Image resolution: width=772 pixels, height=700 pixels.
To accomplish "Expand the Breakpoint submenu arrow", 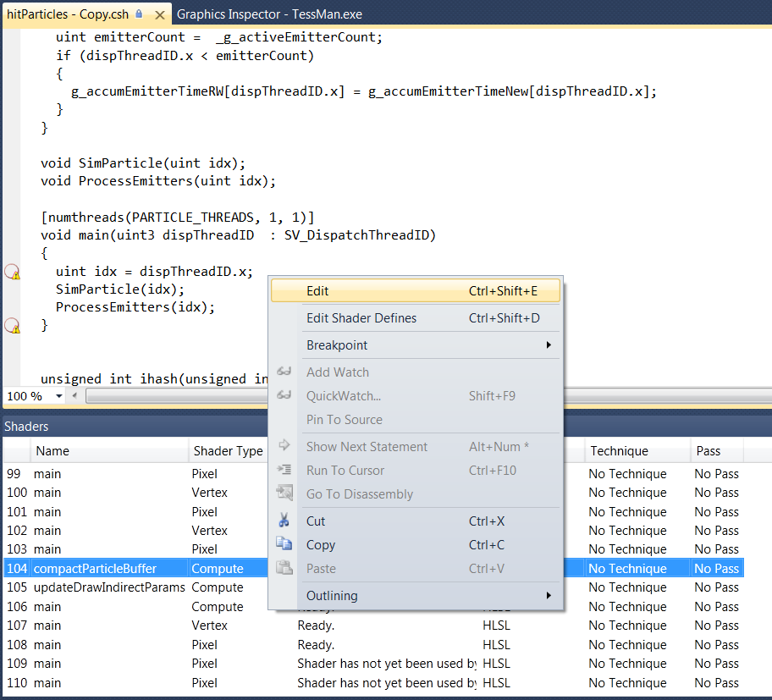I will (x=549, y=345).
